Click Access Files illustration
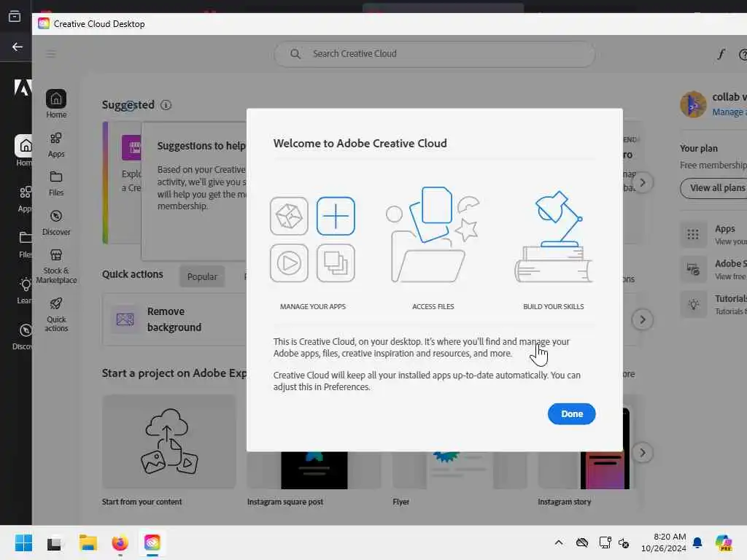Image resolution: width=747 pixels, height=560 pixels. [x=433, y=235]
